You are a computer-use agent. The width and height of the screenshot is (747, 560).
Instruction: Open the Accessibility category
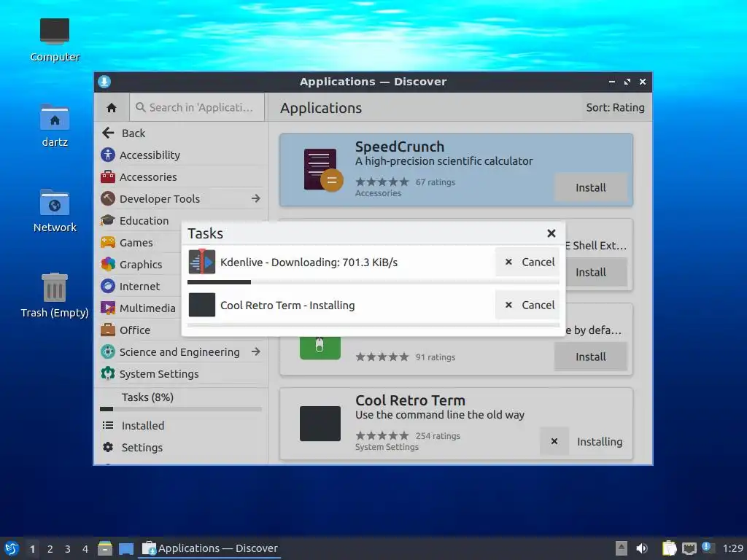point(181,155)
